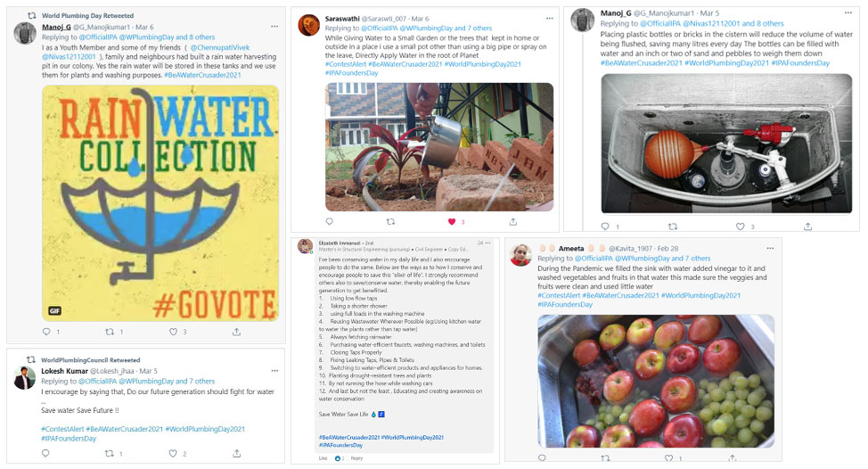Open the #BeAWaterCrusader2021 hashtag in Lokesh's tweet
This screenshot has height=469, width=868.
(x=125, y=429)
